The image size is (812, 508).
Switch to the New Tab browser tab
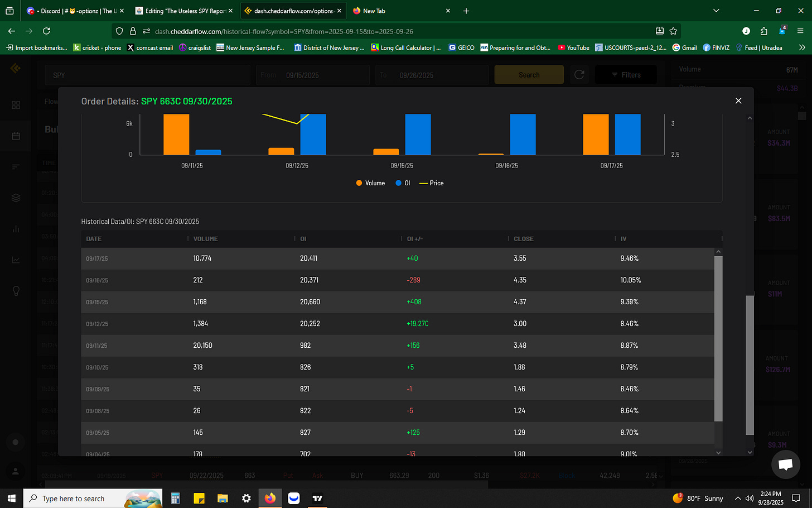(x=400, y=11)
